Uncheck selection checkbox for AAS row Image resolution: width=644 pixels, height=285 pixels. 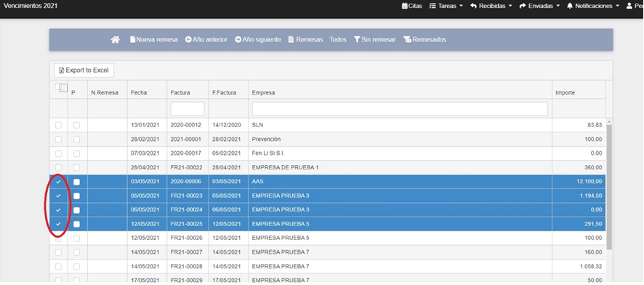[58, 182]
